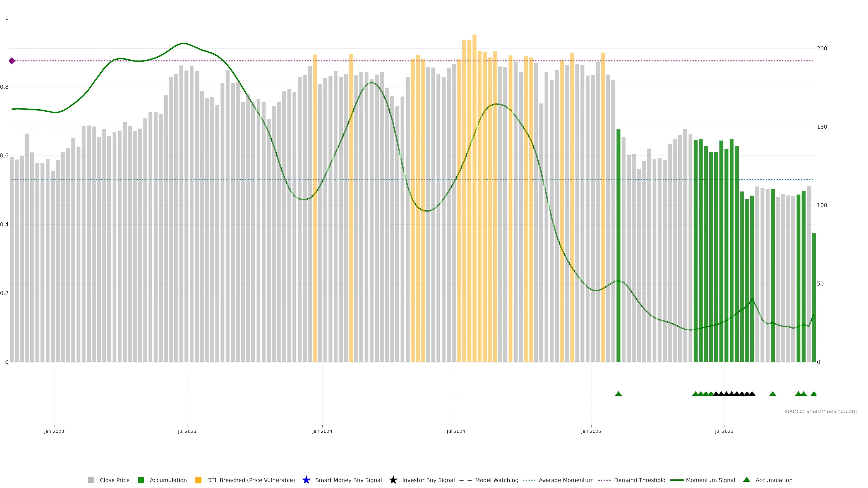Click the black star Investor Buy Signal icon
Screen dimensions: 868x488
pos(393,480)
